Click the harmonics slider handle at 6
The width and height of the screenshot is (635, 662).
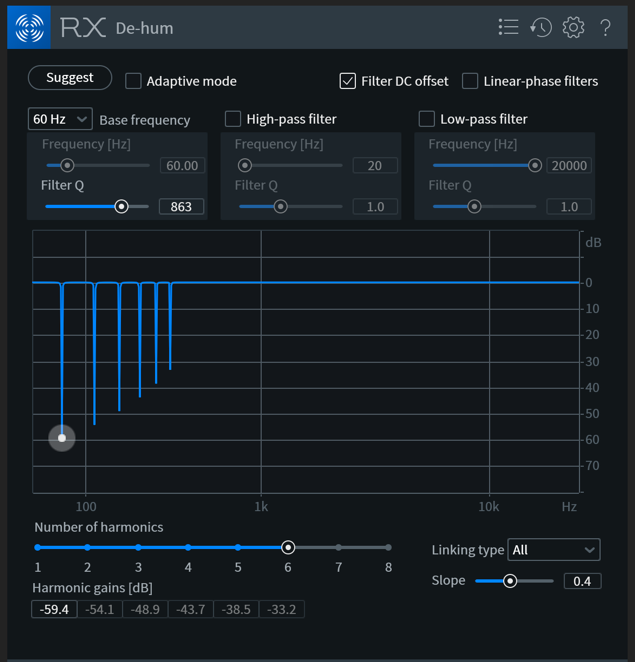pyautogui.click(x=288, y=548)
